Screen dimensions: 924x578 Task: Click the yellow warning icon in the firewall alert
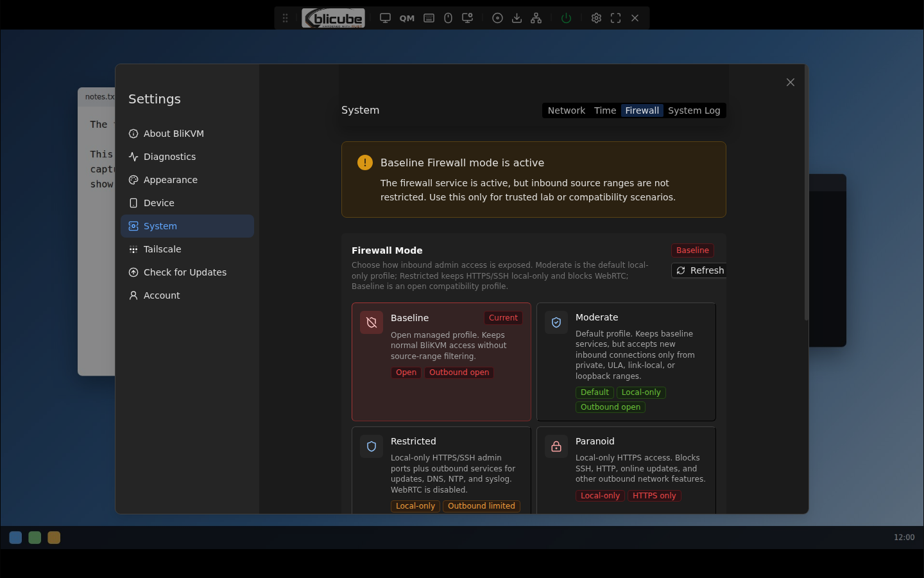tap(365, 162)
